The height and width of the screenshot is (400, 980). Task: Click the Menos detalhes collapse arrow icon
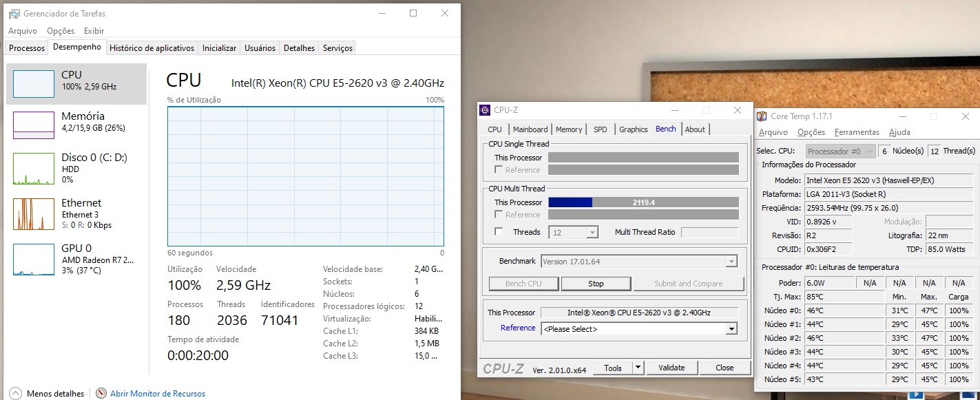(x=15, y=393)
